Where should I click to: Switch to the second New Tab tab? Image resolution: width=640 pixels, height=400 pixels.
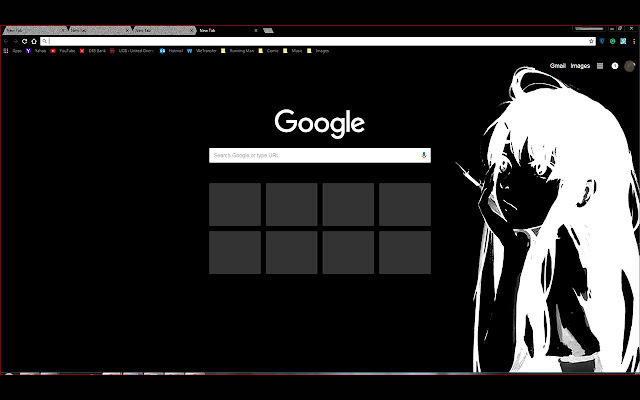pyautogui.click(x=98, y=30)
